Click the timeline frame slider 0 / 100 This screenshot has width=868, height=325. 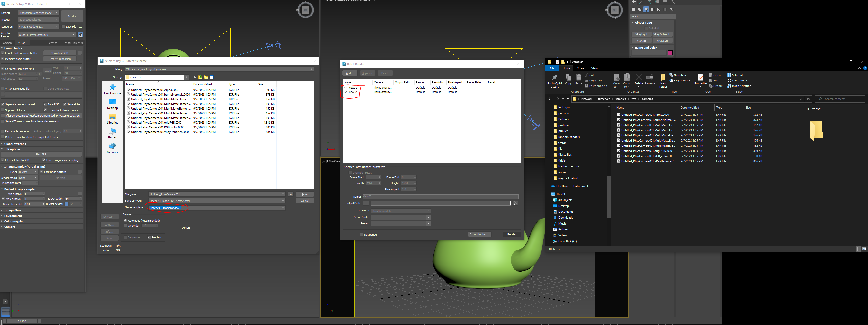coord(21,321)
